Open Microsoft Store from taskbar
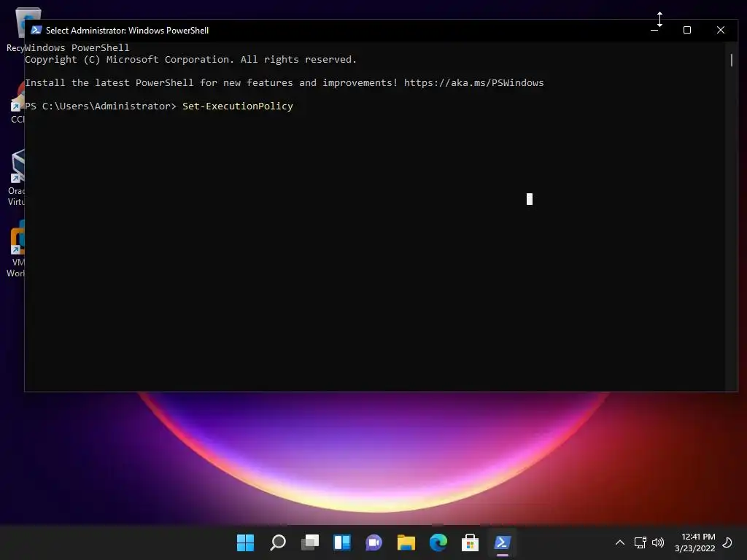 click(x=470, y=542)
